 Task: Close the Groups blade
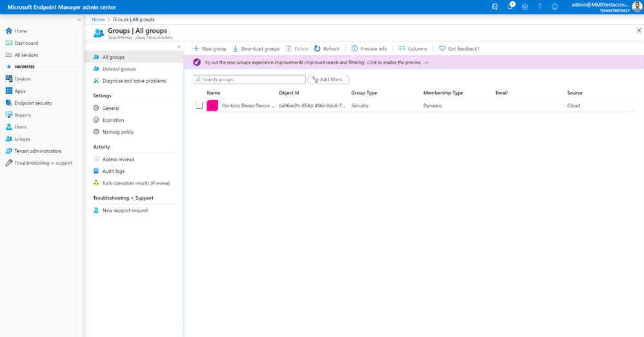coord(639,30)
